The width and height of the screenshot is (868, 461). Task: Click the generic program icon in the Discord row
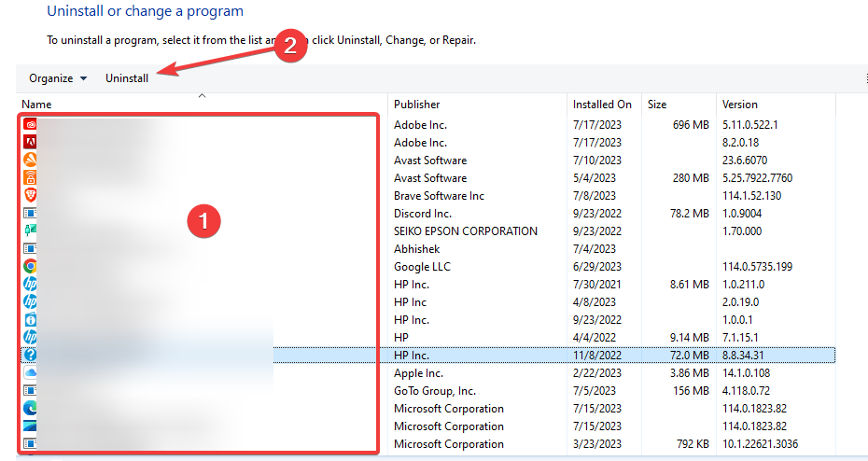(30, 213)
